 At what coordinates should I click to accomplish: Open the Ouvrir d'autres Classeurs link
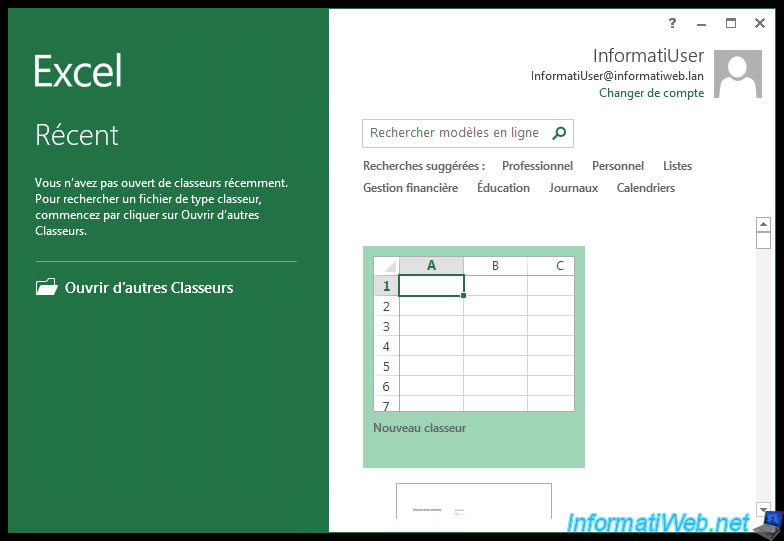coord(148,287)
